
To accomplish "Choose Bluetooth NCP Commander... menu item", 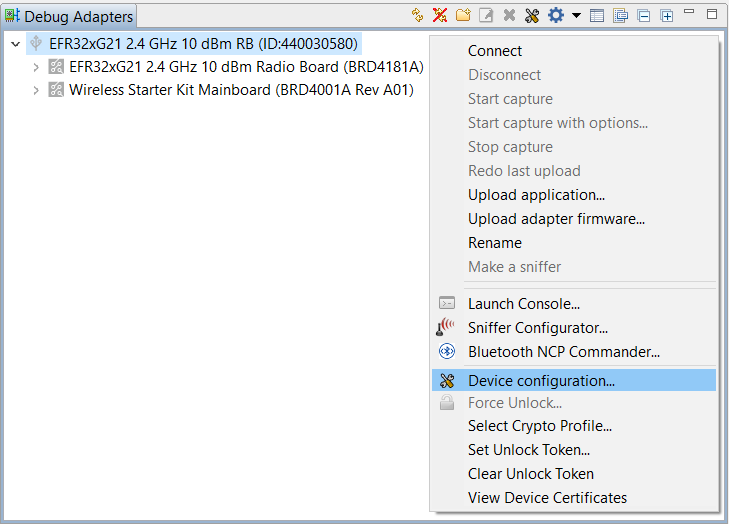I will point(564,352).
